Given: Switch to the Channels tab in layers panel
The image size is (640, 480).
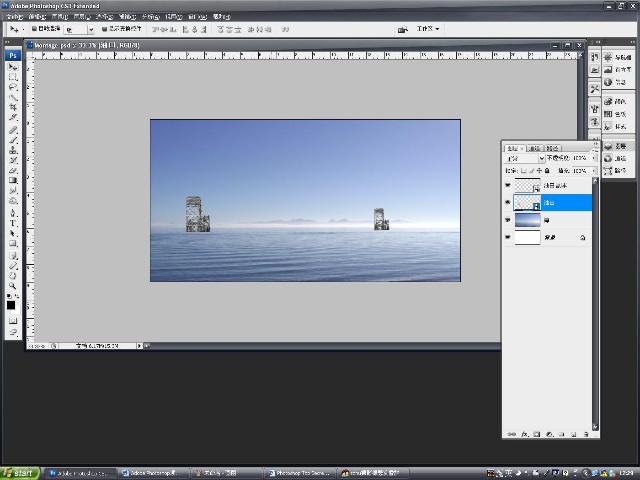Looking at the screenshot, I should (534, 148).
